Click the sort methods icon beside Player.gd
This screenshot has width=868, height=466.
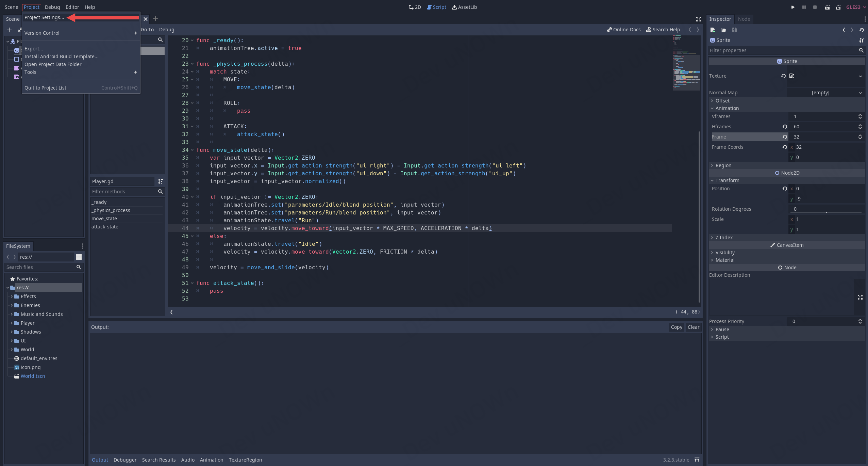(160, 181)
